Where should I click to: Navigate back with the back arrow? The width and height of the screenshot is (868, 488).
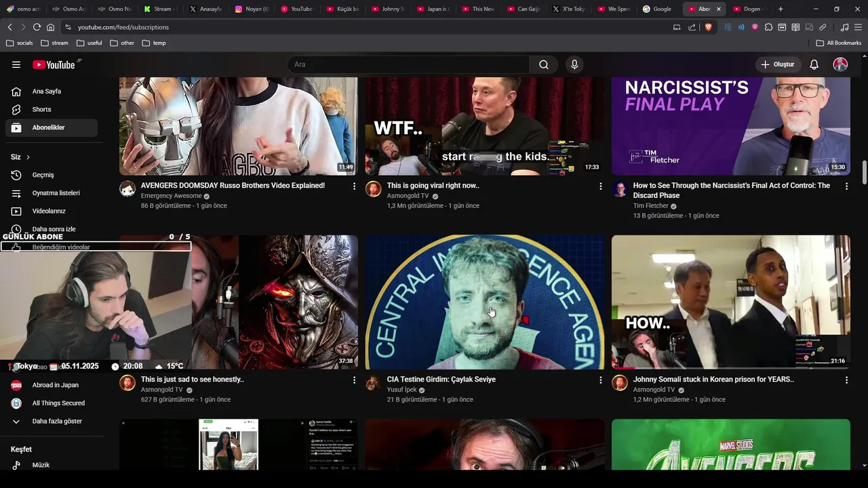pyautogui.click(x=9, y=27)
